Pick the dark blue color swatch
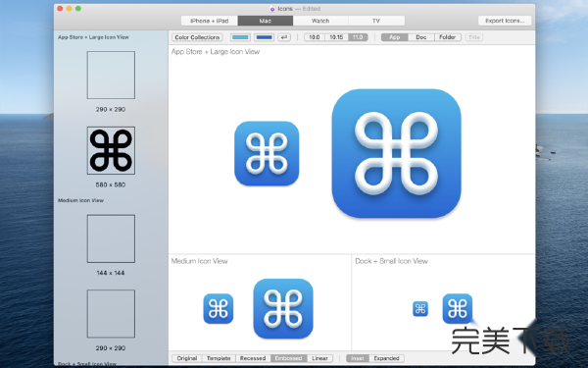Viewport: 588px width, 368px height. pos(264,37)
